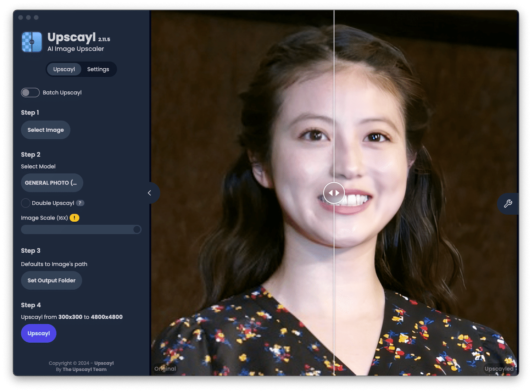532x392 pixels.
Task: Collapse the sidebar with the left chevron
Action: pos(150,193)
